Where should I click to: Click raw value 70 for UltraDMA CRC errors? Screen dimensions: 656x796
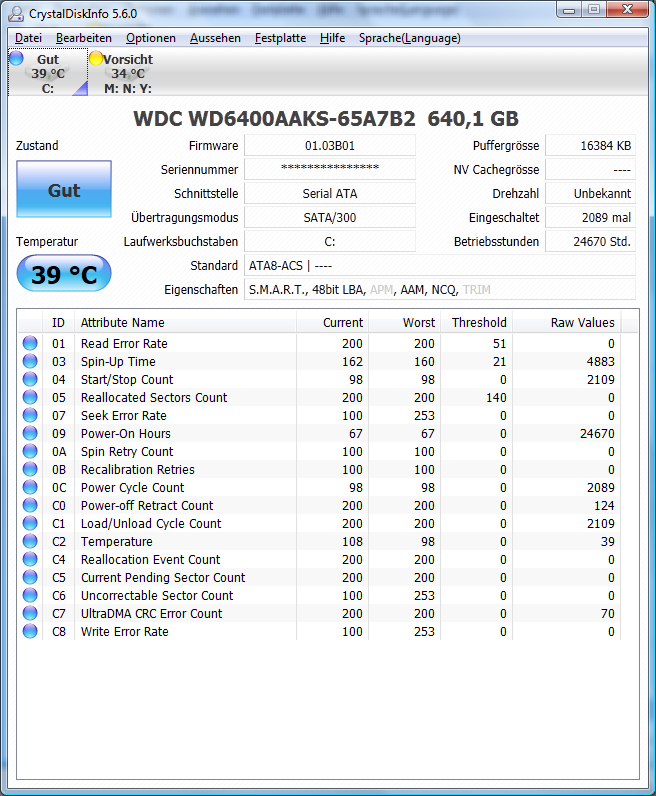click(608, 613)
